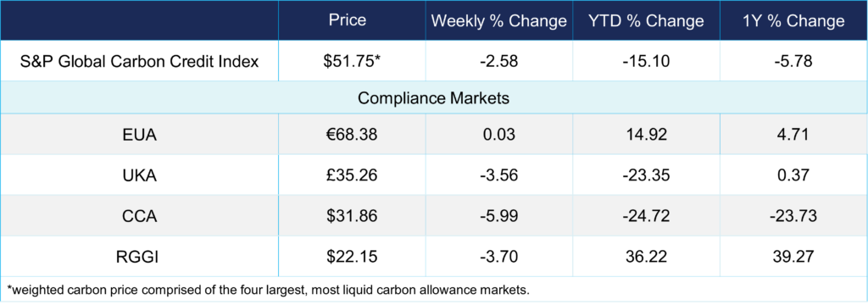
Task: Select the RGGI YTD value 36.22
Action: (647, 257)
